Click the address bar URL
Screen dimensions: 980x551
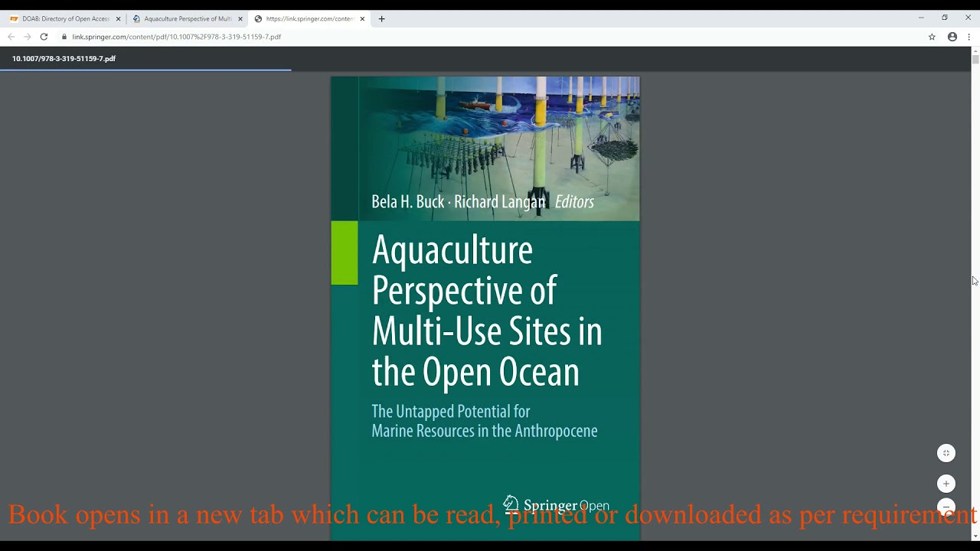point(176,37)
